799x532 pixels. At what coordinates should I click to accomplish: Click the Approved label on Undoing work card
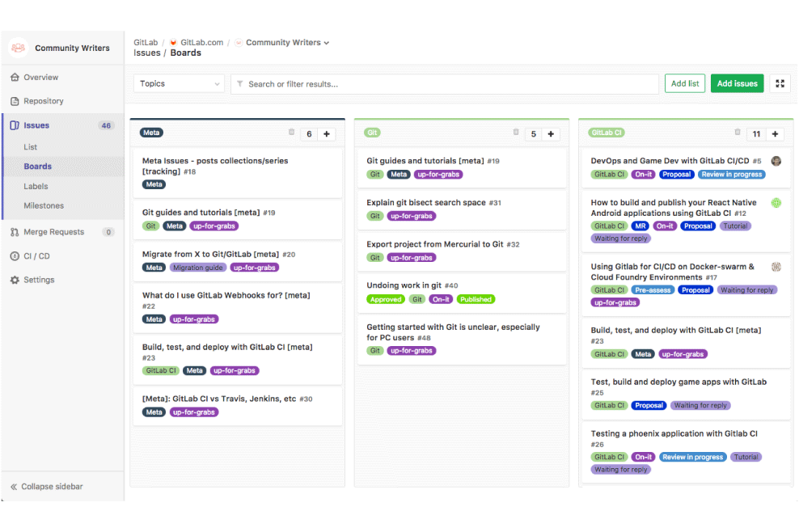pos(386,300)
